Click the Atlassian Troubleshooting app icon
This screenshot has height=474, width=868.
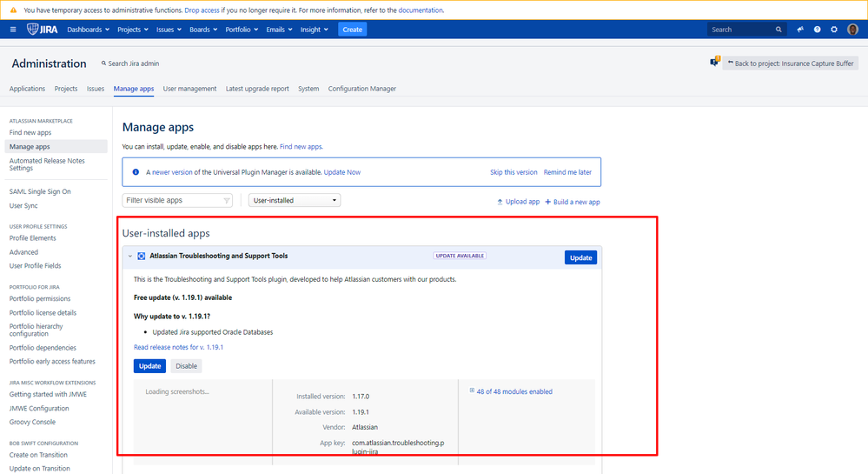tap(141, 256)
